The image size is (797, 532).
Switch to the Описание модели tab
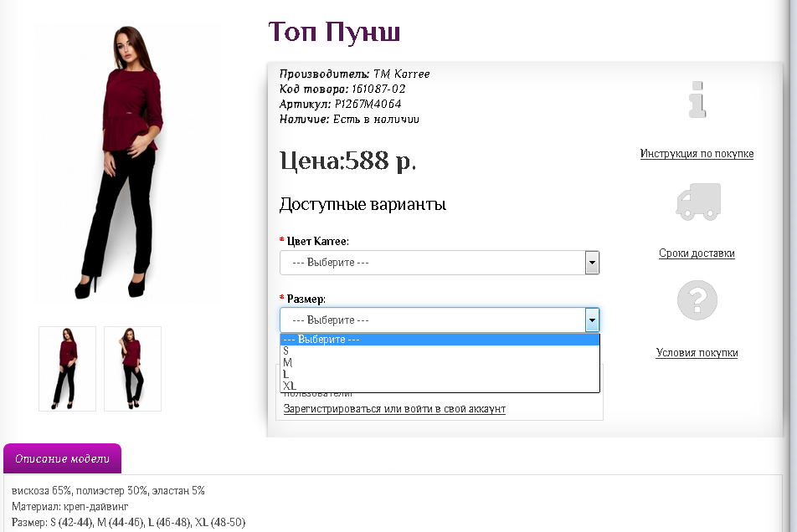[x=63, y=458]
